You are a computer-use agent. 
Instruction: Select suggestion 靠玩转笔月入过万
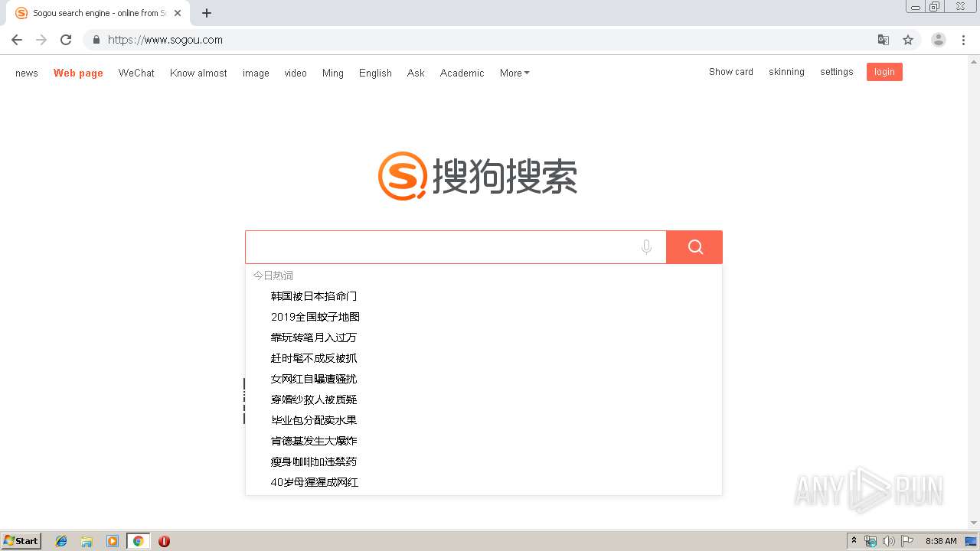click(x=314, y=337)
